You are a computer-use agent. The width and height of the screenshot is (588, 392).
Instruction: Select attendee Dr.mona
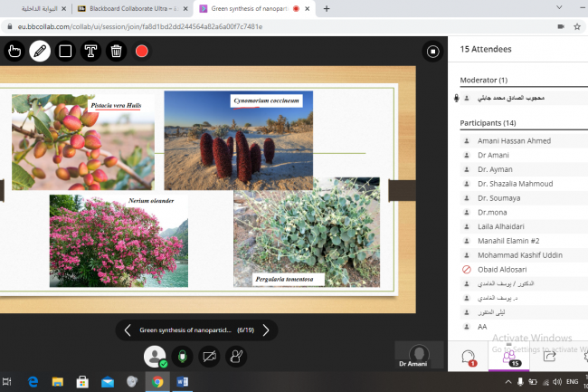pyautogui.click(x=525, y=213)
